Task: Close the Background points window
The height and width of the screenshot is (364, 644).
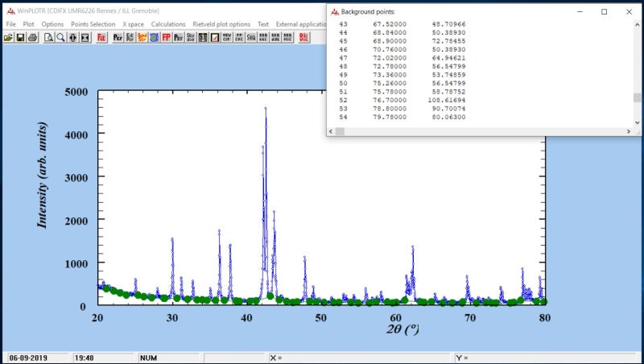Action: (x=629, y=11)
